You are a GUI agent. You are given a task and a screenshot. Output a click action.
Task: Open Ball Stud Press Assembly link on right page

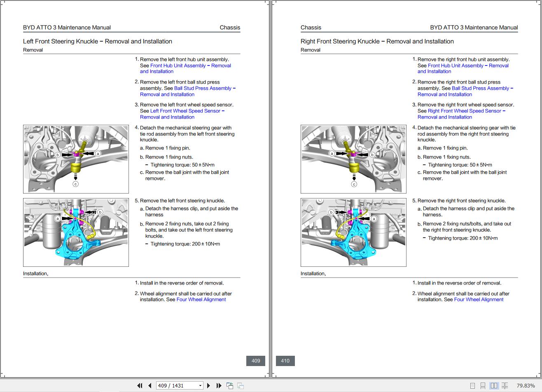click(465, 91)
